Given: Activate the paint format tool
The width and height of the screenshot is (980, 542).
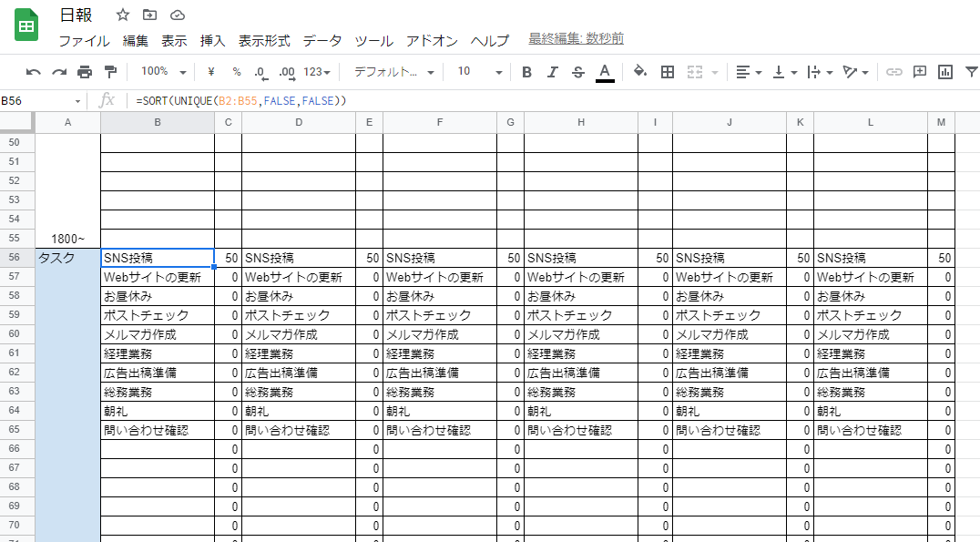Looking at the screenshot, I should tap(110, 72).
